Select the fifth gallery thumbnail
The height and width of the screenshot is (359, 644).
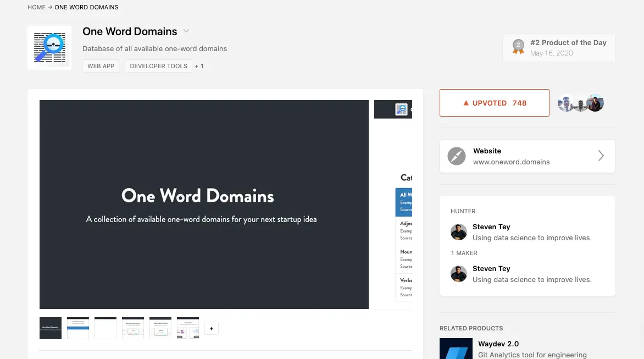click(160, 328)
